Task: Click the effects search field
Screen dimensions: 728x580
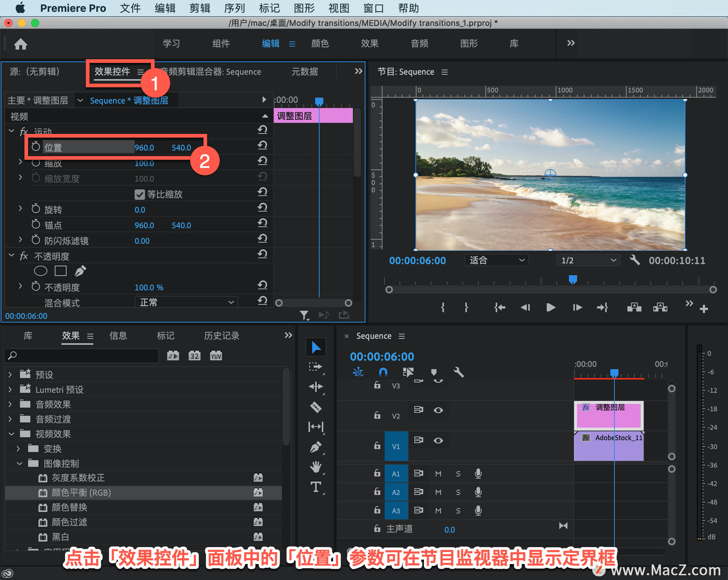Action: pyautogui.click(x=82, y=356)
